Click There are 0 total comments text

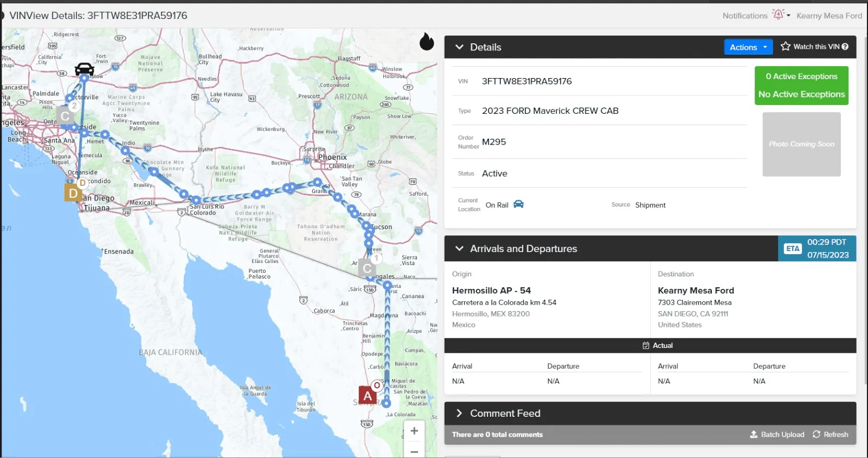(x=497, y=435)
